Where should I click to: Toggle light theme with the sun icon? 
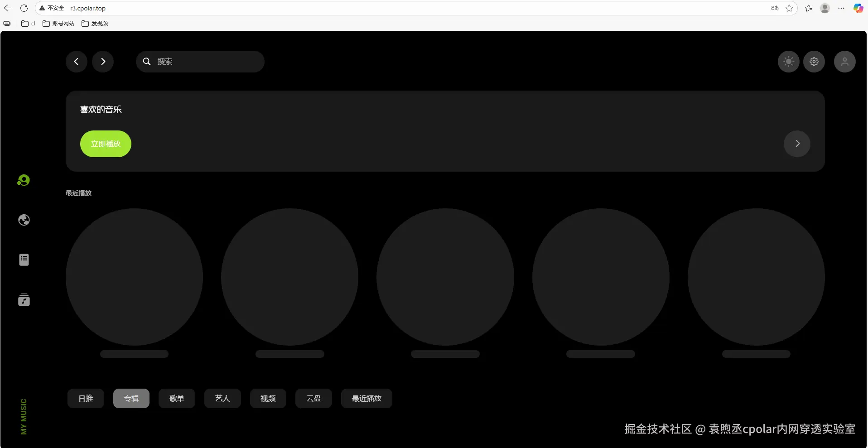click(788, 62)
